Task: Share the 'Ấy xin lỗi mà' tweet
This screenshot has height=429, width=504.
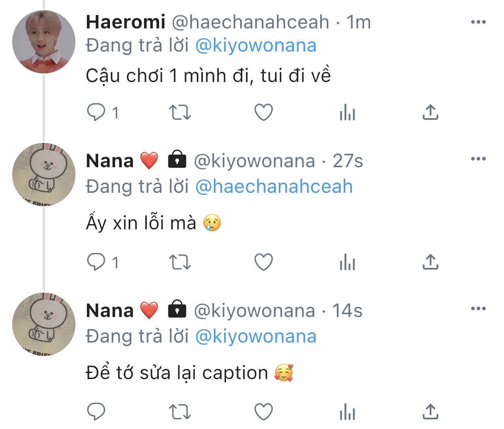Action: click(x=430, y=262)
